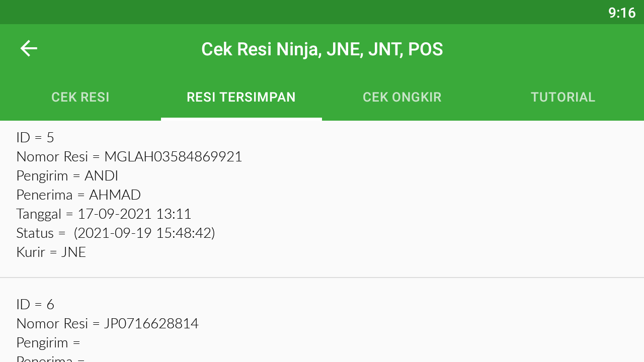Viewport: 644px width, 362px height.
Task: Select the Tanggal 17-09-2021 entry
Action: click(x=104, y=214)
